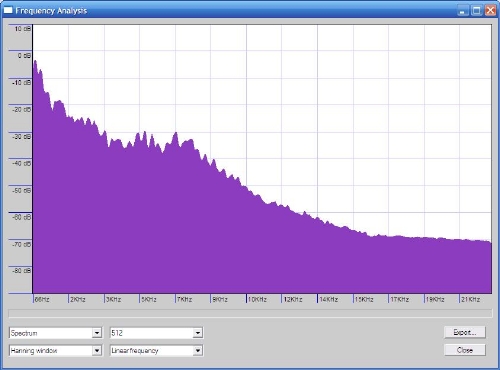Click the 14KHz label on frequency axis

pyautogui.click(x=329, y=299)
